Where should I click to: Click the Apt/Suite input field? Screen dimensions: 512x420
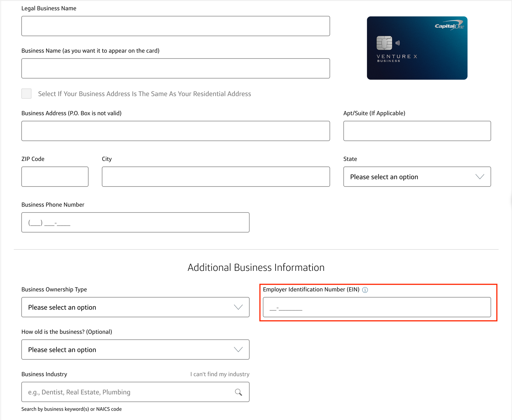417,131
